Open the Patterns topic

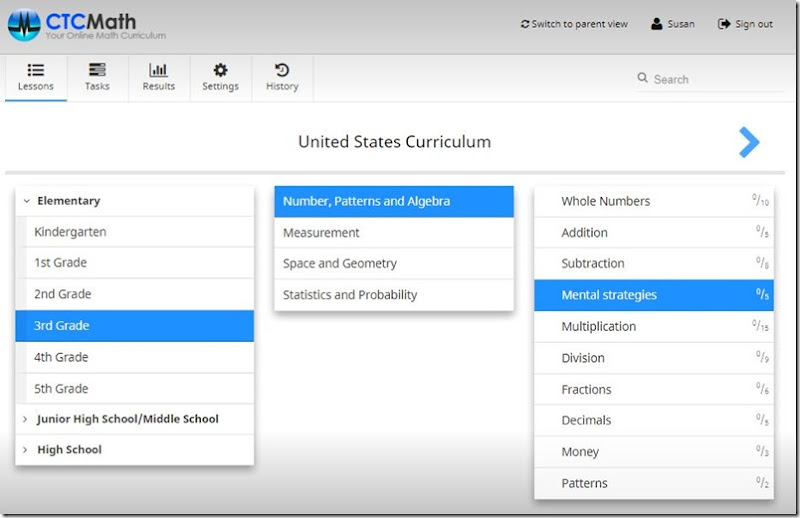coord(654,483)
